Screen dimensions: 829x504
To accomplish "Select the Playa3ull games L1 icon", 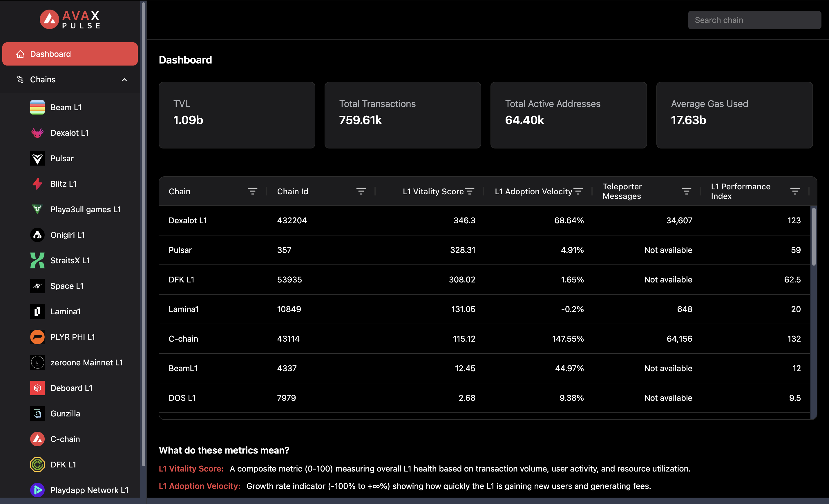I will (37, 209).
